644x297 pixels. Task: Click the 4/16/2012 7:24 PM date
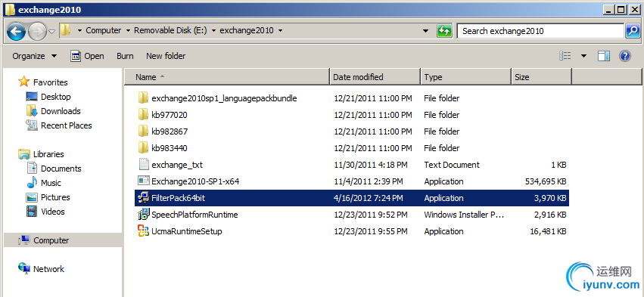368,198
